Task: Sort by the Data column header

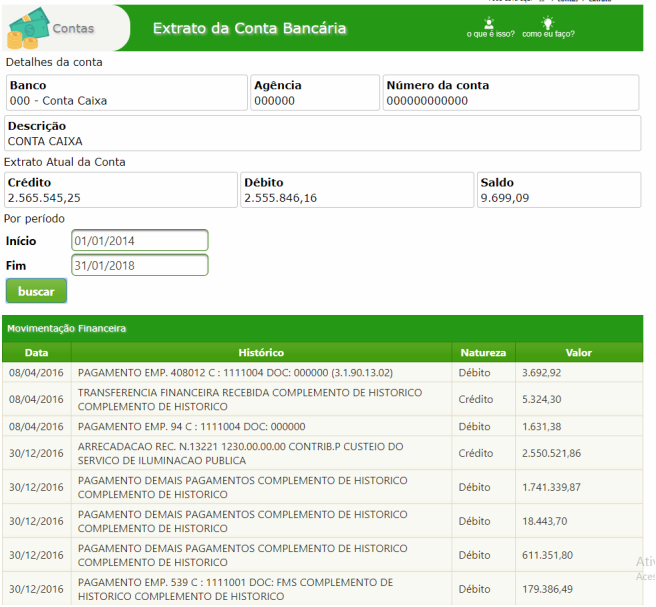Action: (x=36, y=353)
